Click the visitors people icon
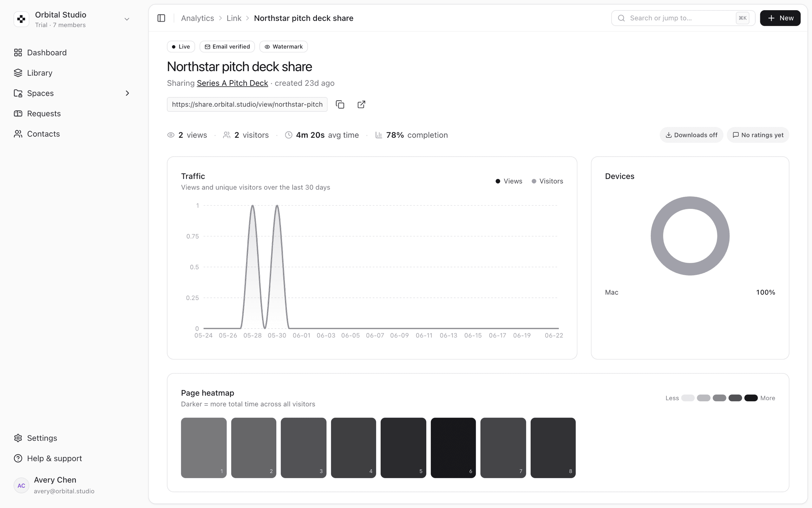Viewport: 812px width, 508px height. (x=227, y=135)
